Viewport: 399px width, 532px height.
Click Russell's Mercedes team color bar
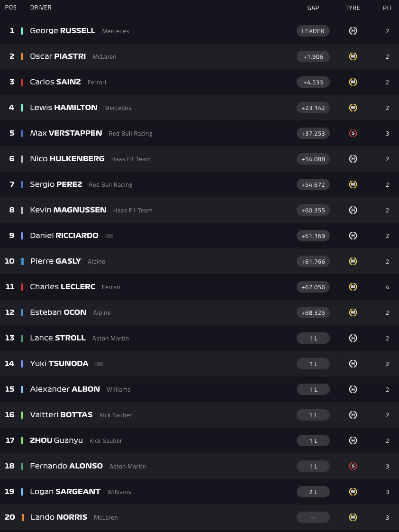point(22,31)
